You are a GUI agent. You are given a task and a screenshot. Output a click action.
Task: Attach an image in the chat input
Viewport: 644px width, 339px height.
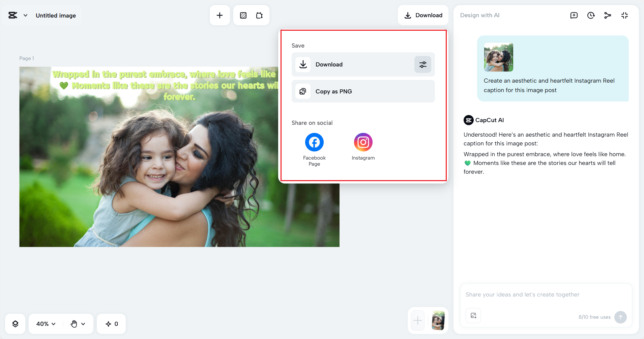pyautogui.click(x=473, y=315)
